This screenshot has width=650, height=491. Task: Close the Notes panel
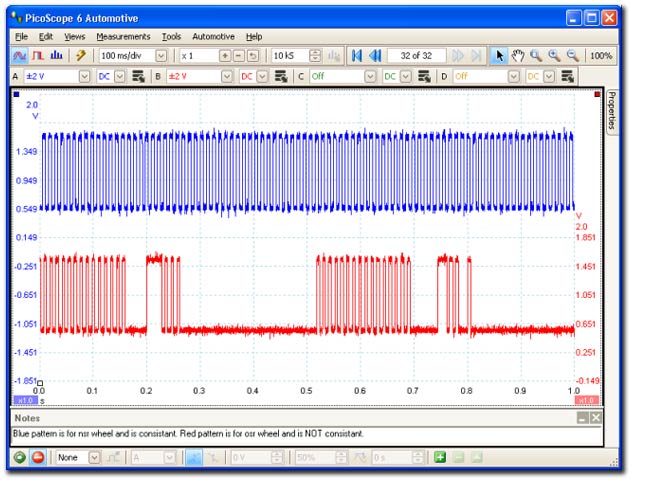pyautogui.click(x=596, y=418)
